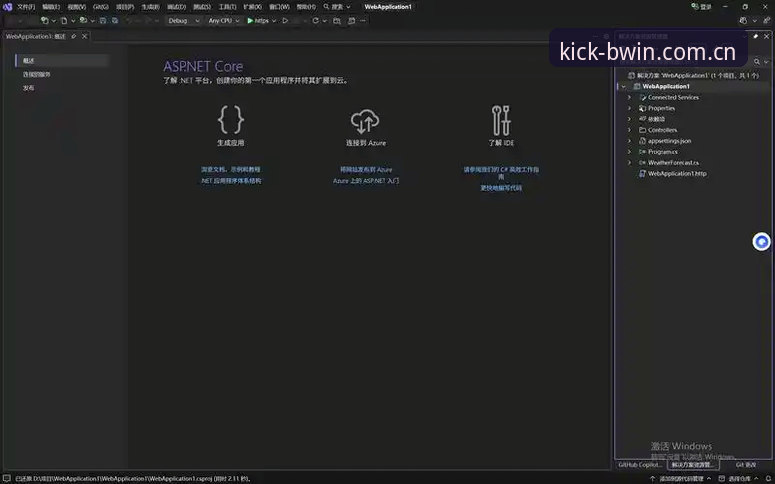Click the Save toolbar icon
This screenshot has height=484, width=775.
[103, 21]
